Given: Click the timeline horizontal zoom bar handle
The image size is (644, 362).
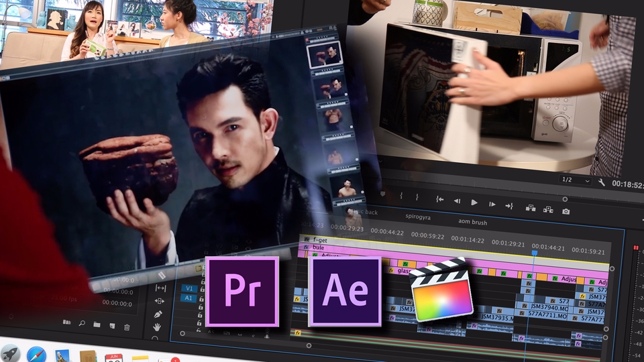Looking at the screenshot, I should coord(309,346).
